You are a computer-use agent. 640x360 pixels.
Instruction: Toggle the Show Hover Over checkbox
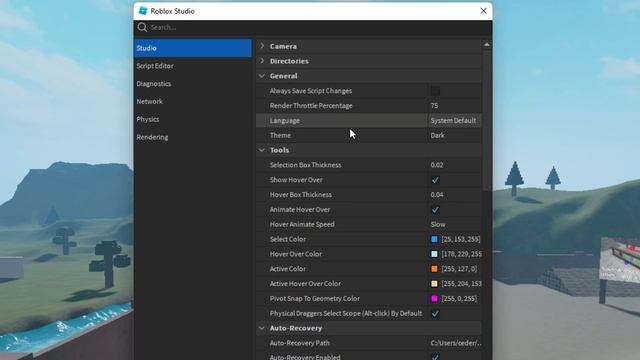(x=435, y=180)
